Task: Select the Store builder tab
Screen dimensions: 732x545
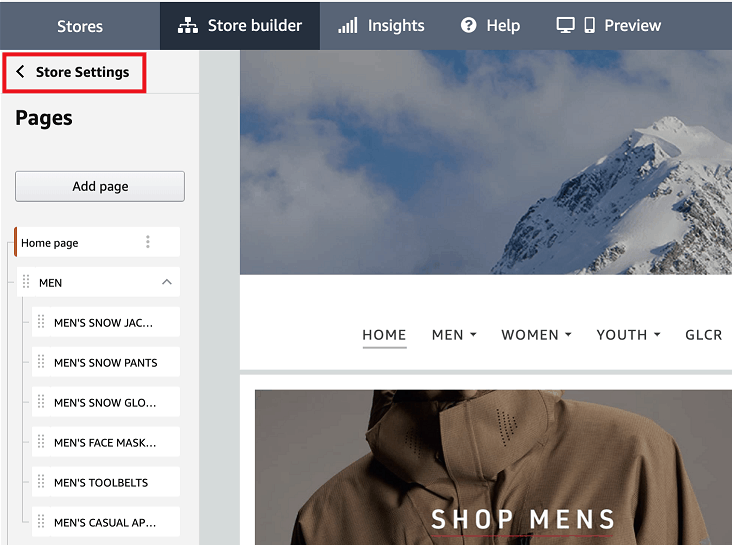Action: pyautogui.click(x=240, y=26)
